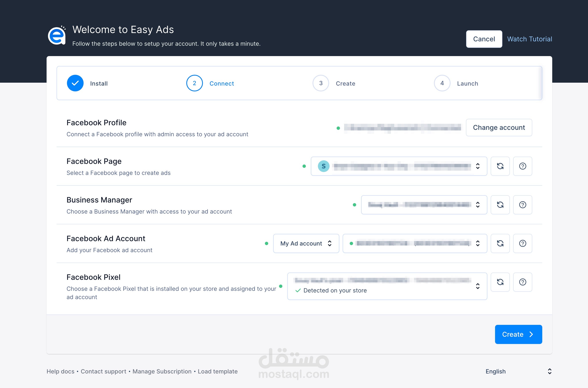Refresh the Facebook Pixel list

click(x=500, y=282)
